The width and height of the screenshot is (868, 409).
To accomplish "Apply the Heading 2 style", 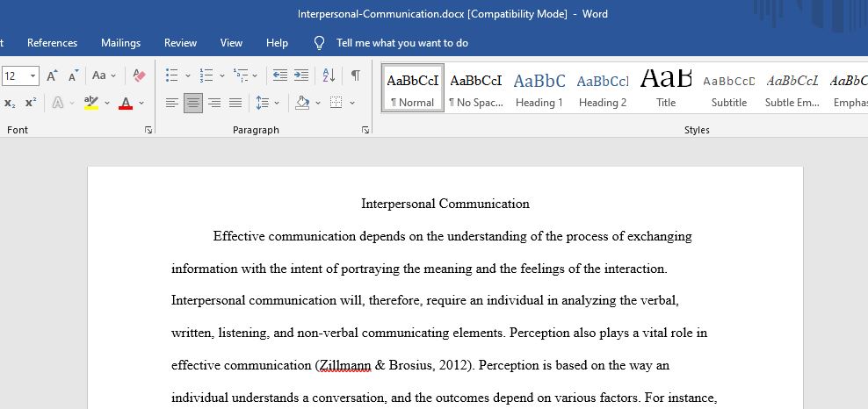I will [x=603, y=89].
